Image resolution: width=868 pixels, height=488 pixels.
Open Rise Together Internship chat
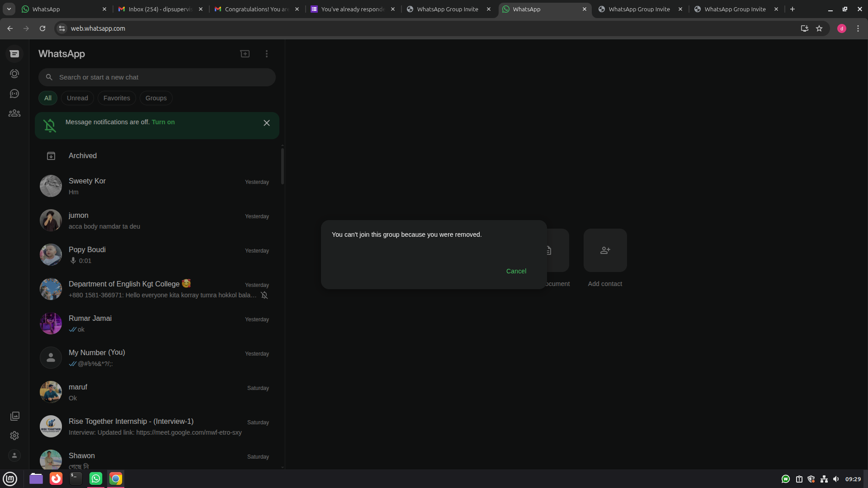pyautogui.click(x=157, y=427)
